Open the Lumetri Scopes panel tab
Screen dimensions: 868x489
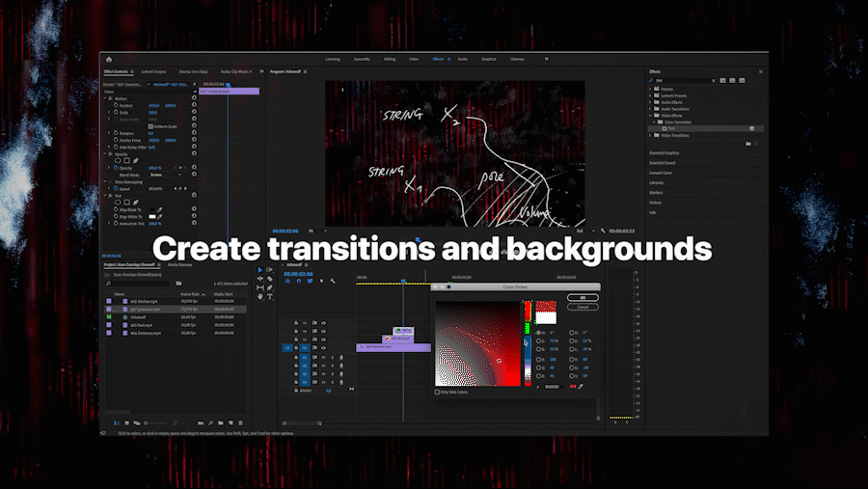click(x=154, y=71)
